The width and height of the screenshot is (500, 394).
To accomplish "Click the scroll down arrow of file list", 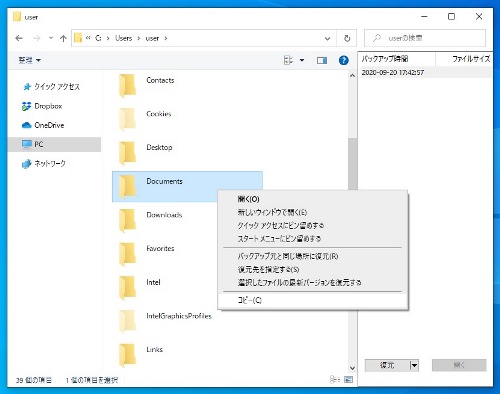I will click(x=352, y=368).
